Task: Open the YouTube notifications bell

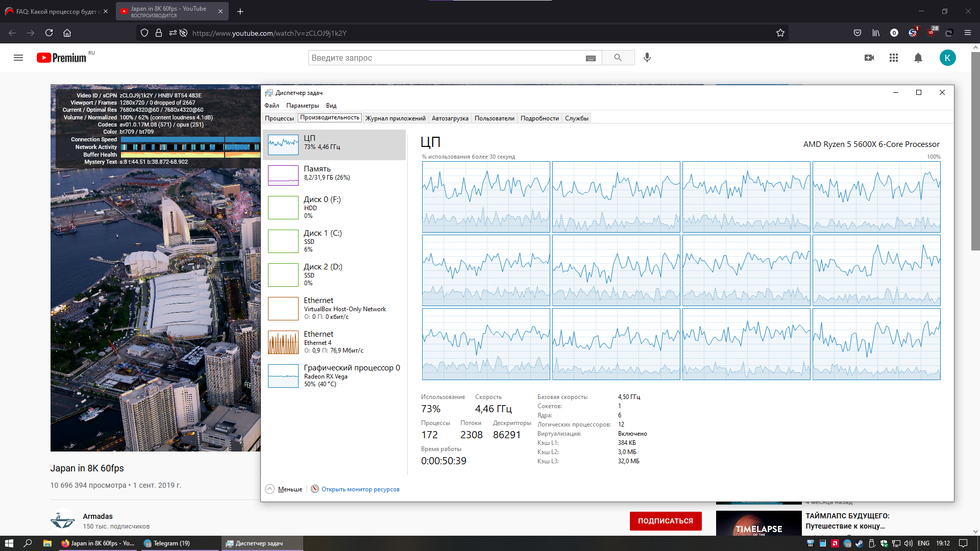Action: [918, 58]
